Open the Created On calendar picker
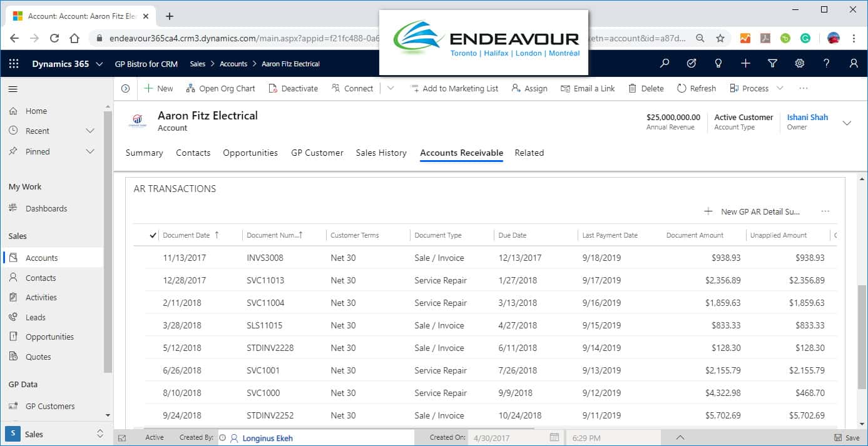 tap(554, 437)
